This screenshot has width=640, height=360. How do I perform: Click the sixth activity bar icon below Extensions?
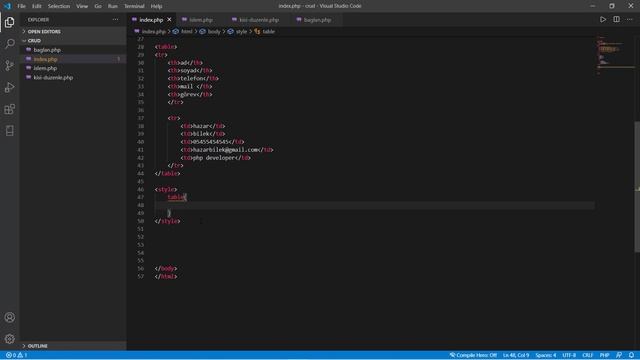[x=9, y=131]
